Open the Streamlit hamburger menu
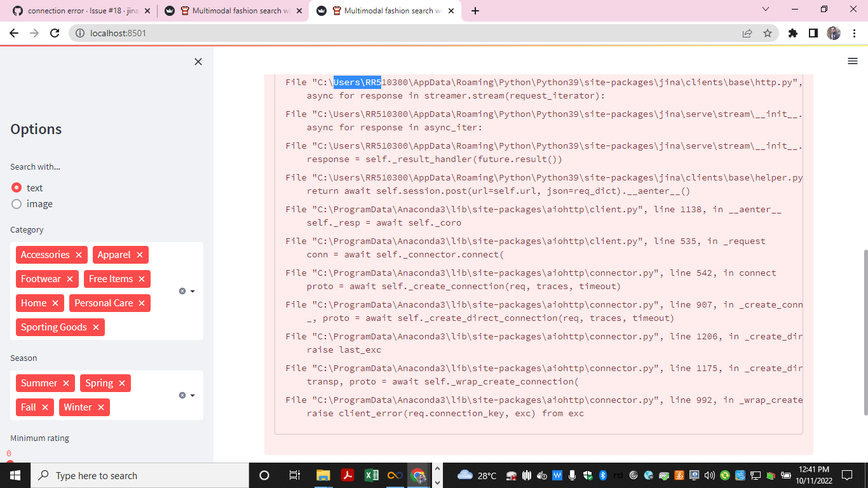Image resolution: width=868 pixels, height=488 pixels. point(853,61)
